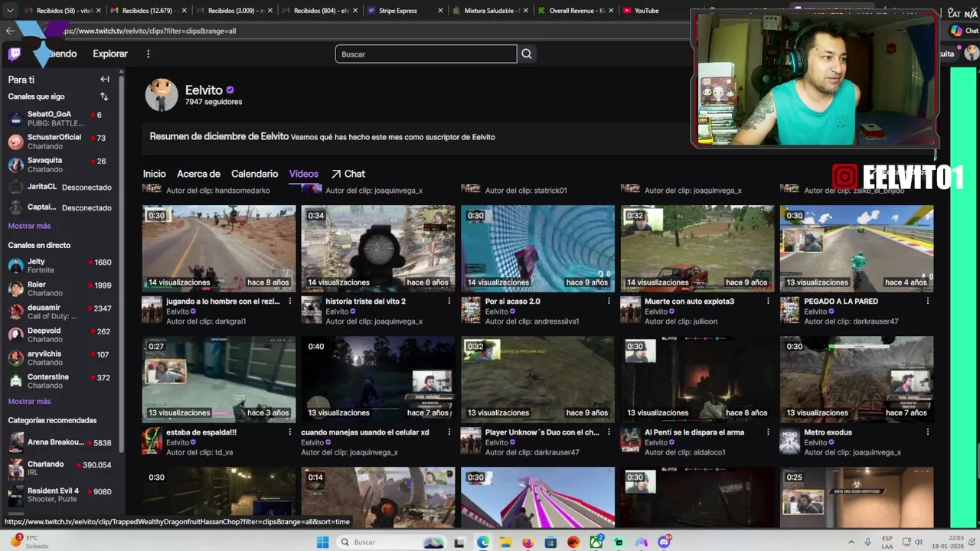Click the Twitch Buscar search field
980x551 pixels.
[426, 54]
